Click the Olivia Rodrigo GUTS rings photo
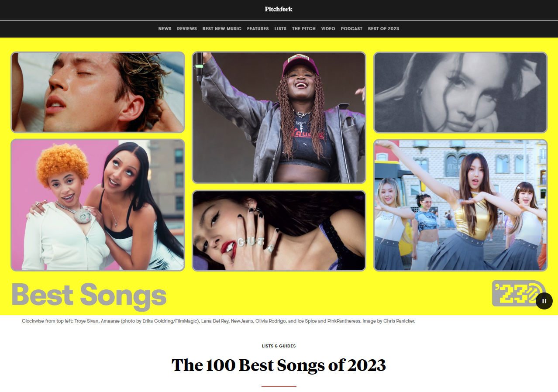Viewport: 558px width, 392px height. [x=279, y=230]
